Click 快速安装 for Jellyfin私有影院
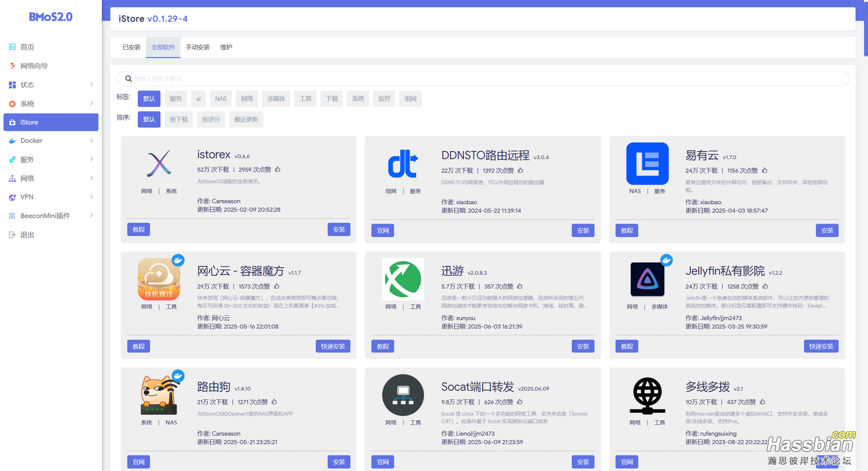 coord(821,347)
